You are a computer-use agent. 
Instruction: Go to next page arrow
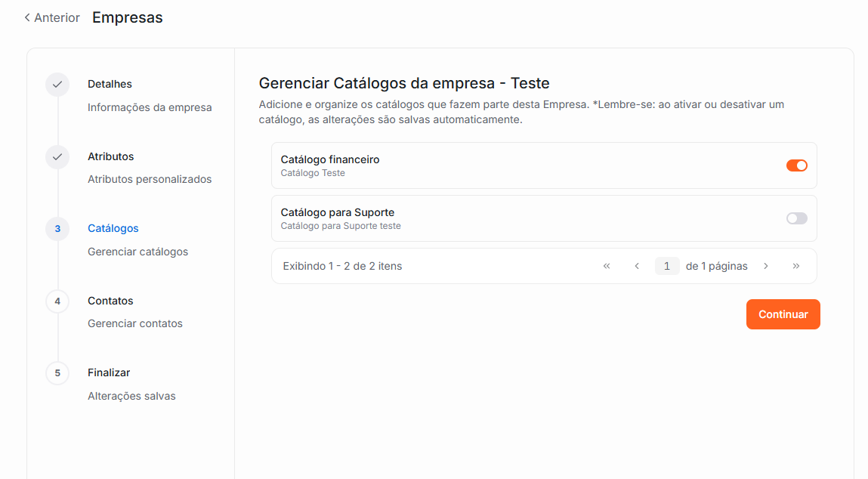[x=766, y=267]
